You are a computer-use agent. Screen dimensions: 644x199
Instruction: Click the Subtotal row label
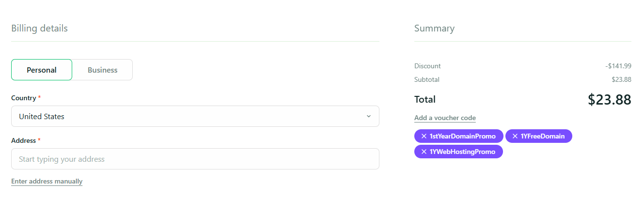coord(426,79)
